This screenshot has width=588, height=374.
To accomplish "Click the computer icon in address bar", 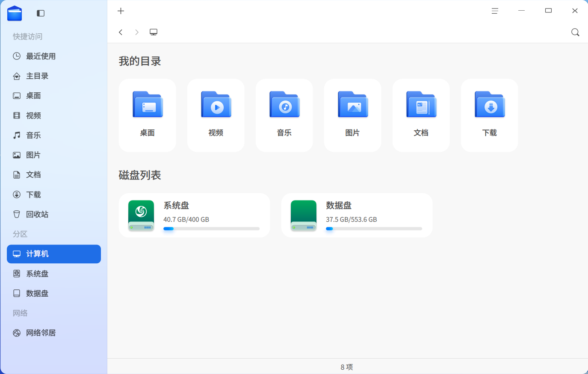I will (x=154, y=32).
